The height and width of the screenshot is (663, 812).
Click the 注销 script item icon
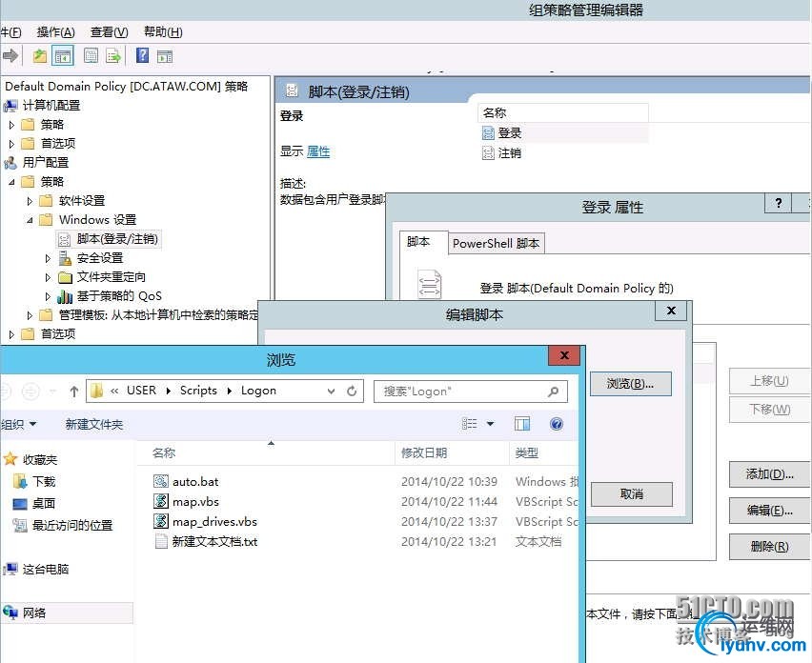tap(488, 152)
